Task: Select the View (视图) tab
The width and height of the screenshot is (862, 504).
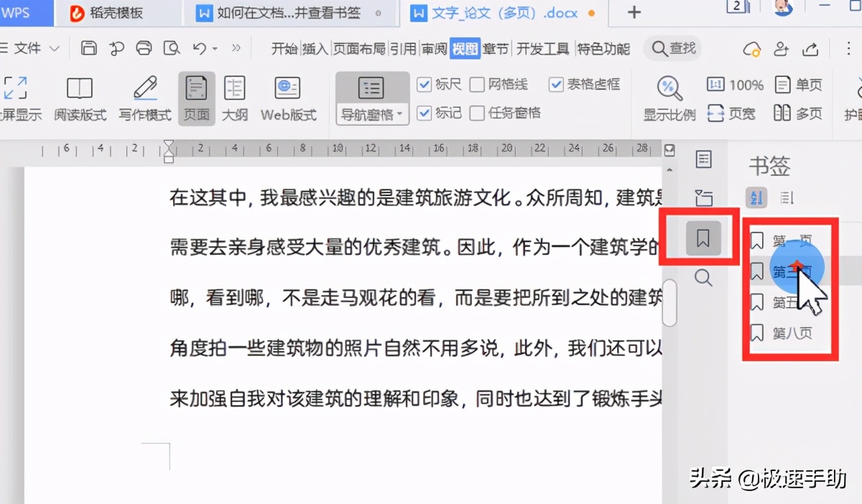Action: 465,49
